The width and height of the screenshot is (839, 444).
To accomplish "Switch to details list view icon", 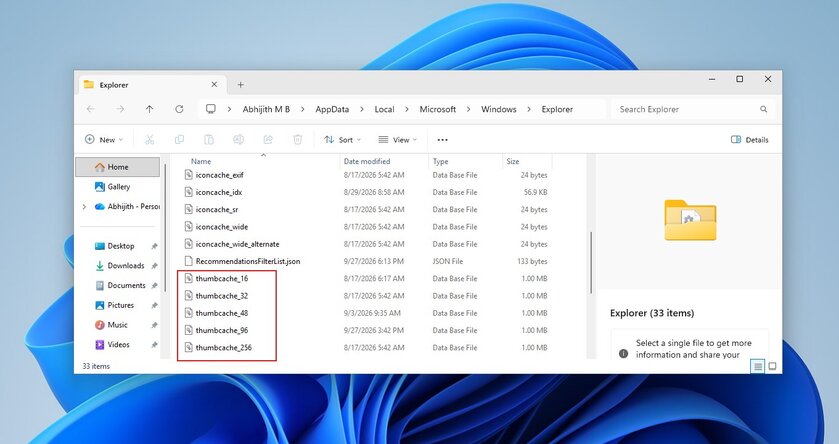I will point(758,366).
